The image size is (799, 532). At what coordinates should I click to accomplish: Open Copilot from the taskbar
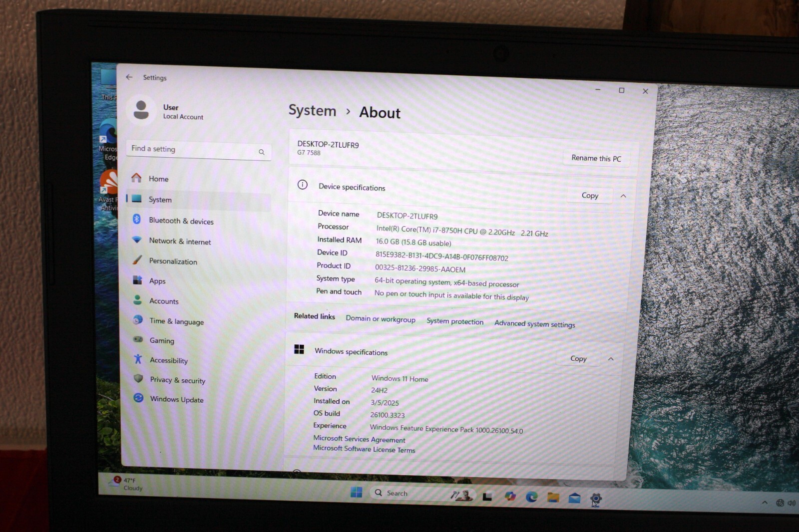click(x=510, y=496)
